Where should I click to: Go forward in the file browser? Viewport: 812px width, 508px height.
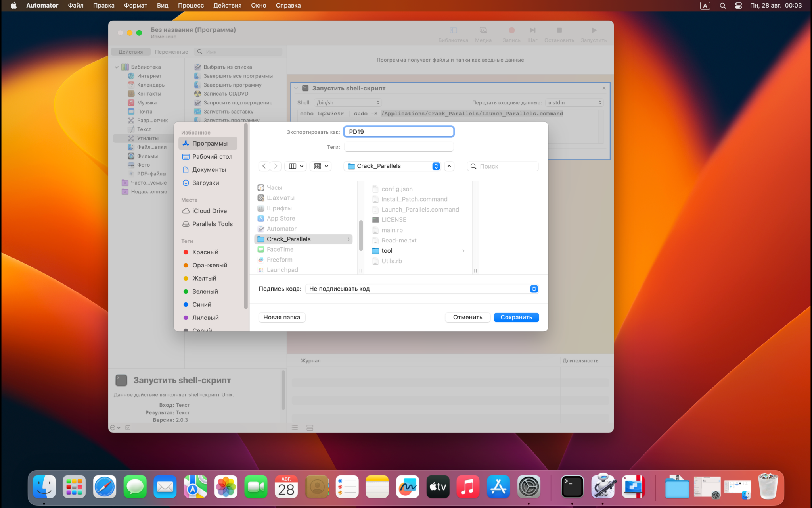click(276, 166)
